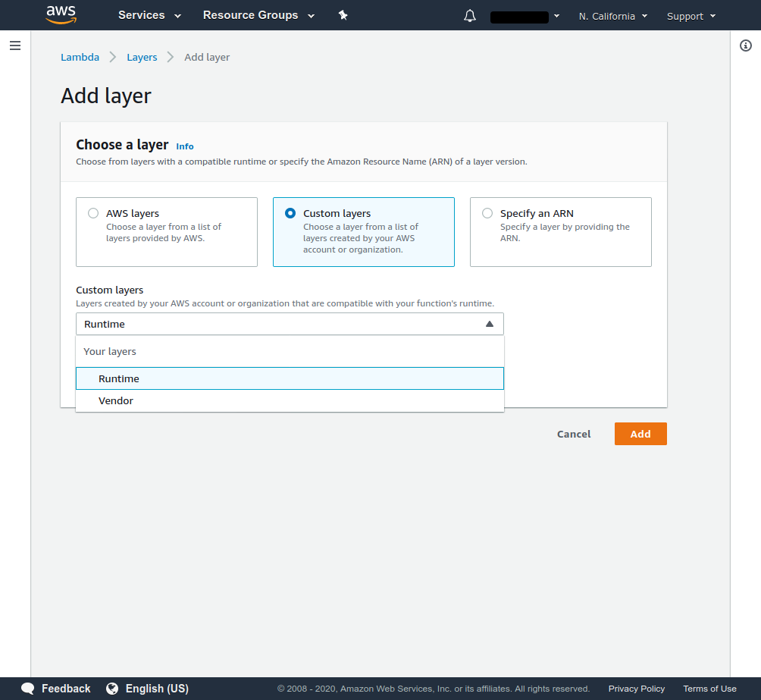Open the Resource Groups menu
The width and height of the screenshot is (761, 700).
click(x=257, y=15)
